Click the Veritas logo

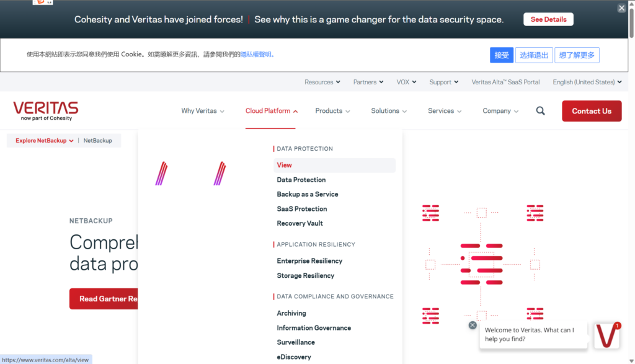click(46, 110)
